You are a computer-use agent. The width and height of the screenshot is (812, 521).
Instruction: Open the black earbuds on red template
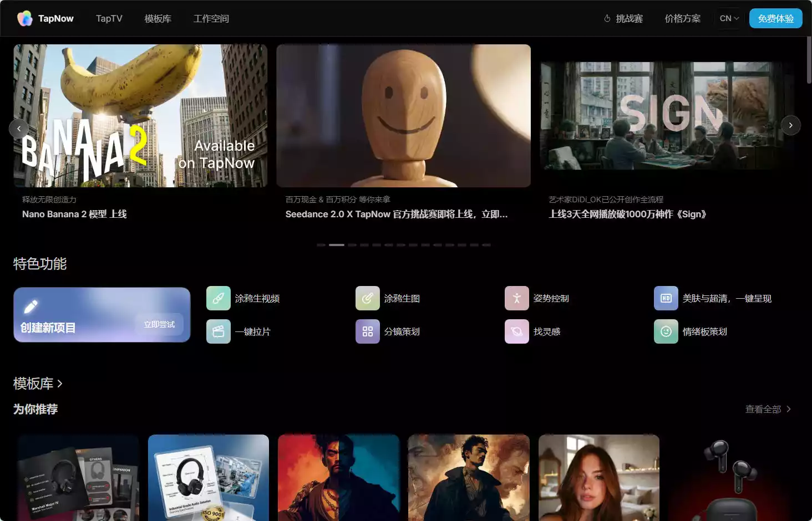click(729, 478)
